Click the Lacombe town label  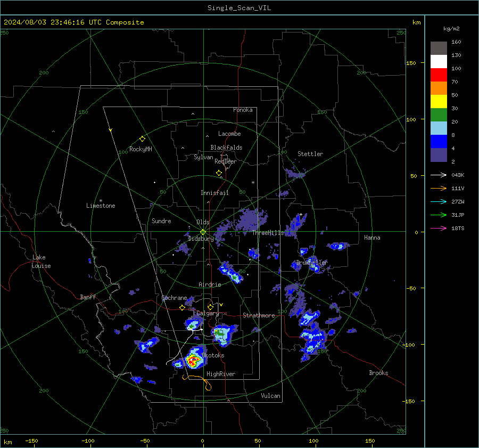point(229,134)
